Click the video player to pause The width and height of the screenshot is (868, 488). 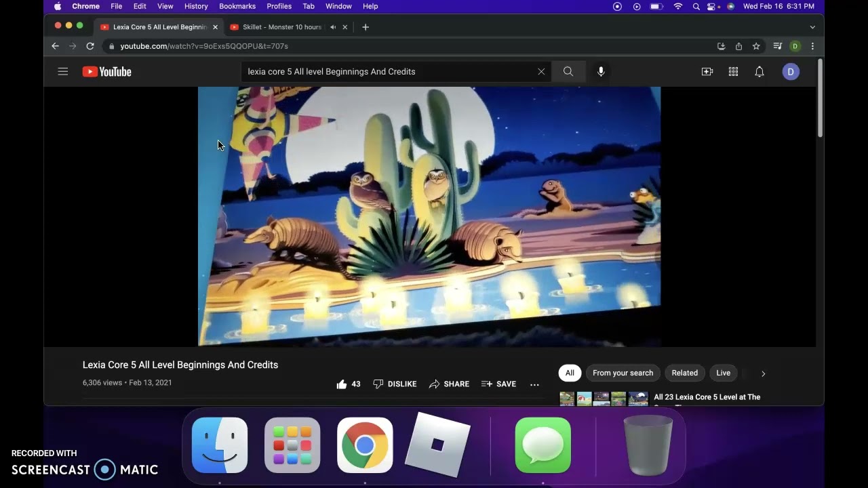[x=429, y=216]
